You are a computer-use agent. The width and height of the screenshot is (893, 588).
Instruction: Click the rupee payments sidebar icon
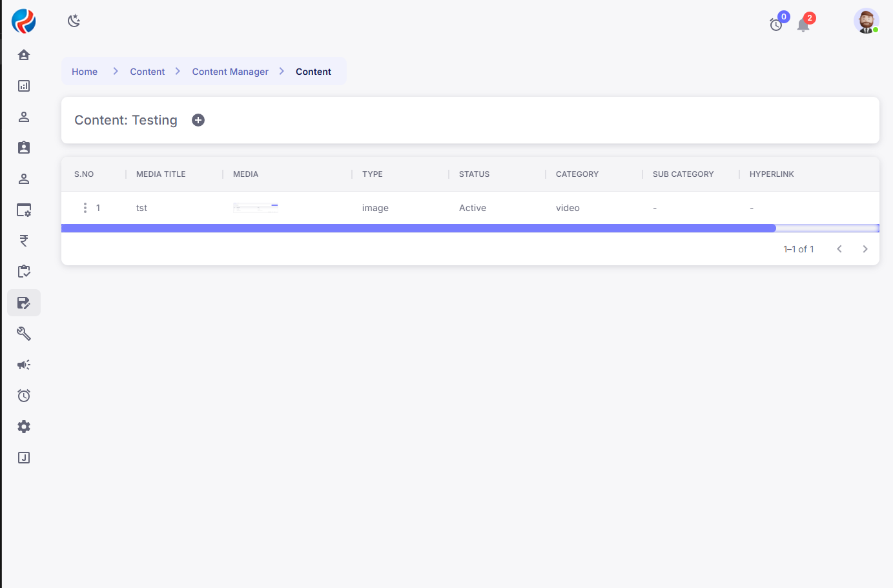click(x=24, y=241)
